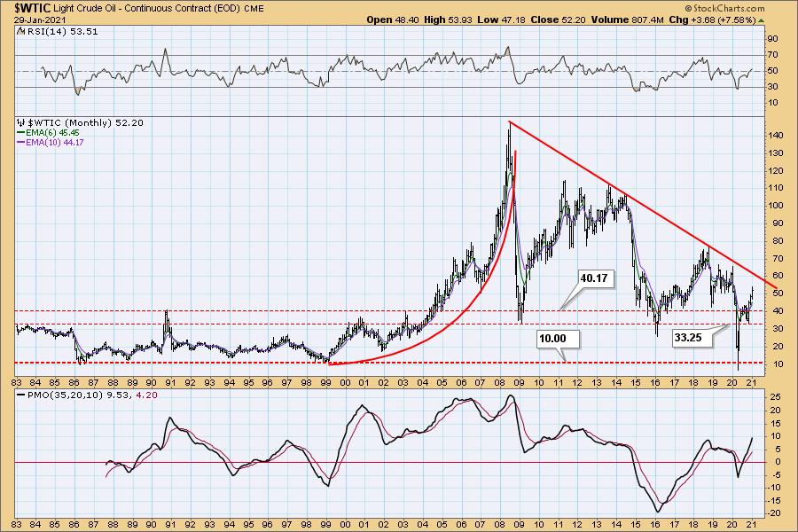Click the -20 label on the PMO axis
The image size is (798, 532).
pos(774,513)
